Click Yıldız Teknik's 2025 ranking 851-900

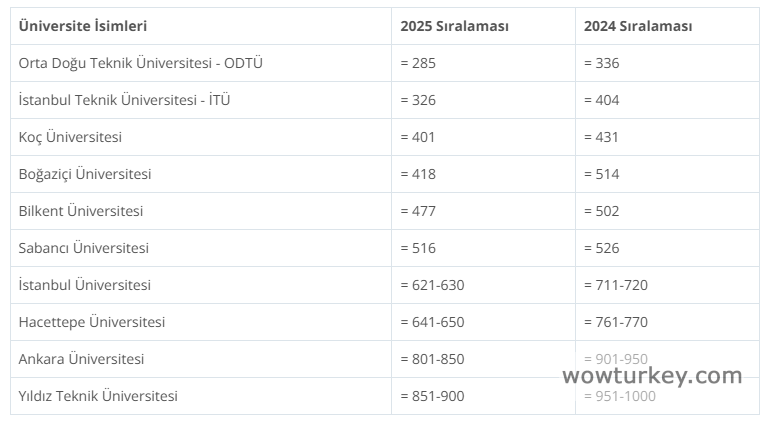(x=432, y=396)
